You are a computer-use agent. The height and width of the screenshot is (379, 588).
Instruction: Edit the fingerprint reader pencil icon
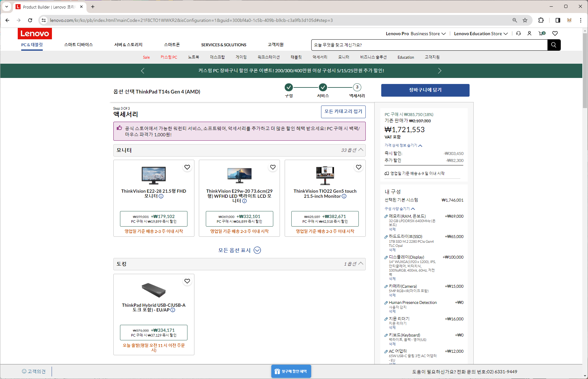coord(386,319)
